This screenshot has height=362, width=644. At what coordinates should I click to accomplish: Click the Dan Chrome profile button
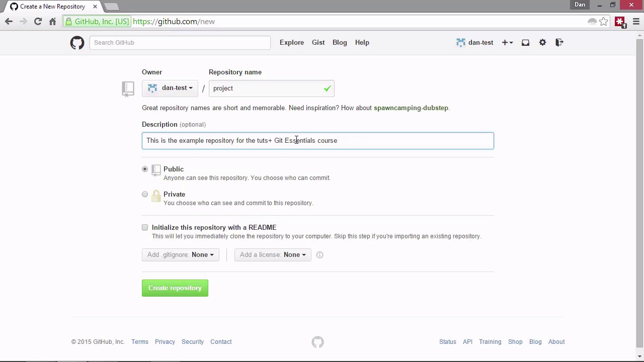(x=580, y=5)
